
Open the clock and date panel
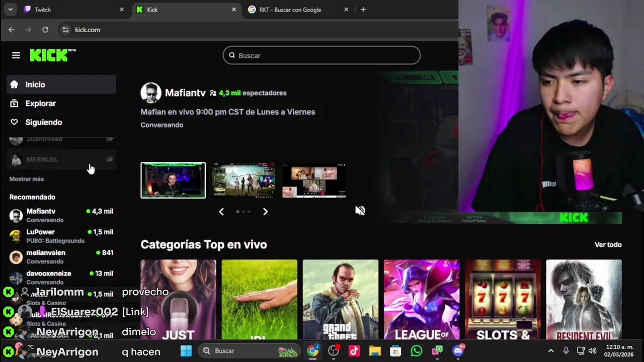tap(619, 351)
